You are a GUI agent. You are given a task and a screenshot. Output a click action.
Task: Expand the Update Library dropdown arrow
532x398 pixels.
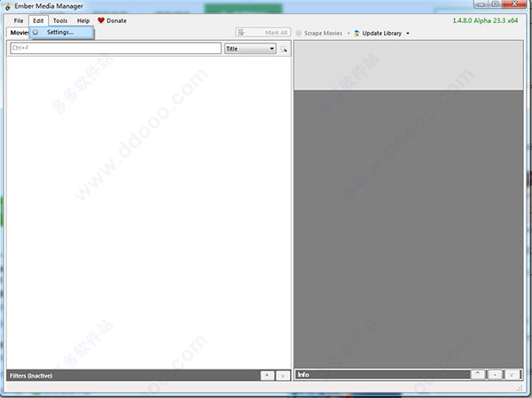pos(408,34)
